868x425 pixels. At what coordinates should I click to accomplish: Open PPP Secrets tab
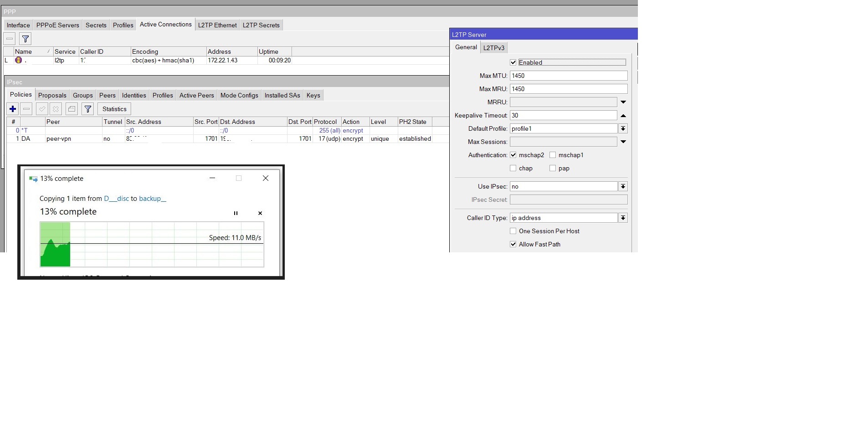tap(96, 25)
